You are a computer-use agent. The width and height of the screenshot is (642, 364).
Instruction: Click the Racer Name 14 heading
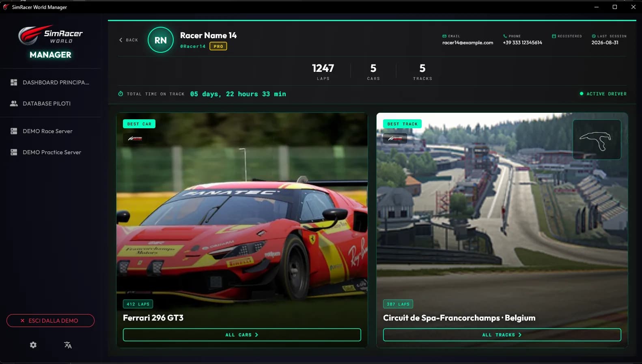click(x=208, y=35)
